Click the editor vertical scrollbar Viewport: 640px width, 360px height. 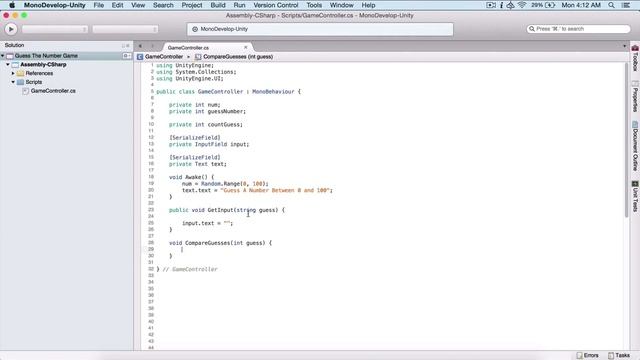(x=627, y=139)
